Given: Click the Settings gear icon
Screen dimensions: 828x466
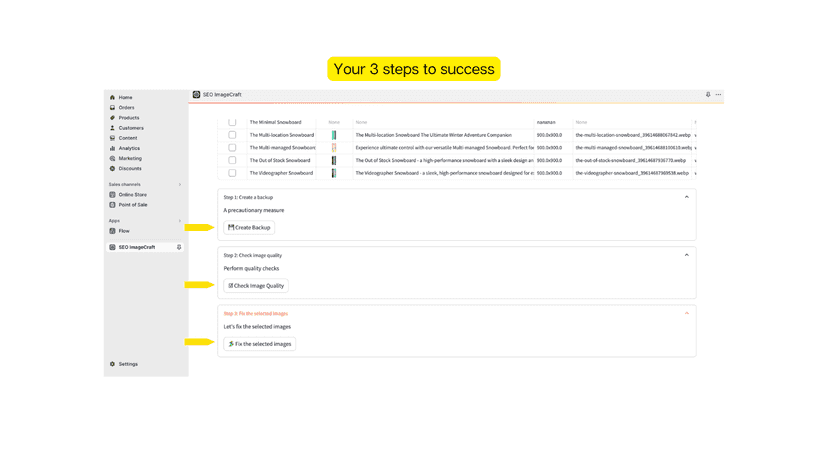Looking at the screenshot, I should tap(112, 364).
